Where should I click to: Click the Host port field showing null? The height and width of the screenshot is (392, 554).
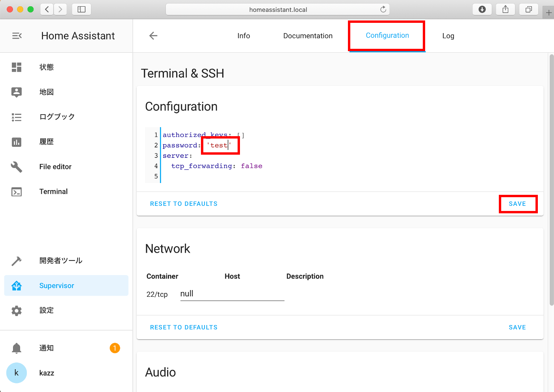pos(232,294)
